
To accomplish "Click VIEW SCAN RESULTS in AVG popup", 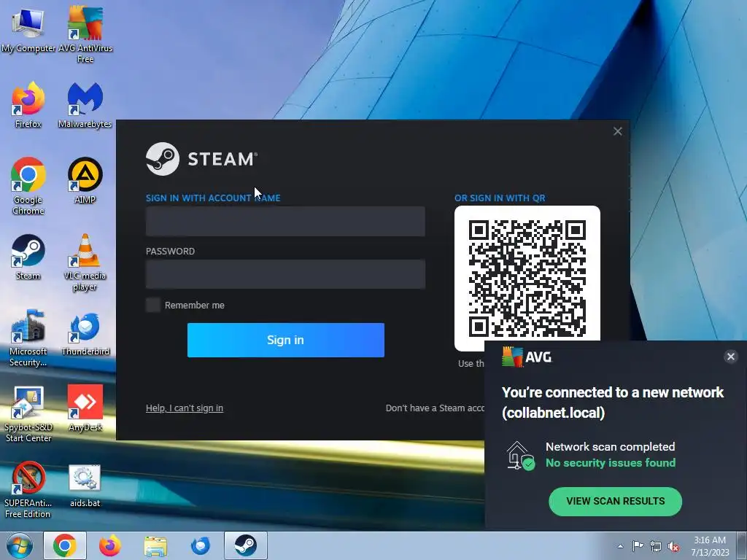I will point(616,502).
